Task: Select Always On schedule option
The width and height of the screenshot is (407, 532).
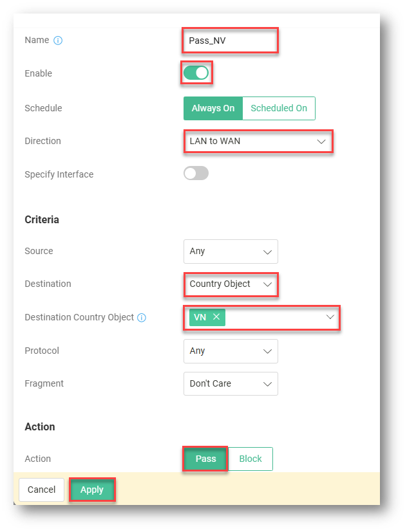Action: coord(213,108)
